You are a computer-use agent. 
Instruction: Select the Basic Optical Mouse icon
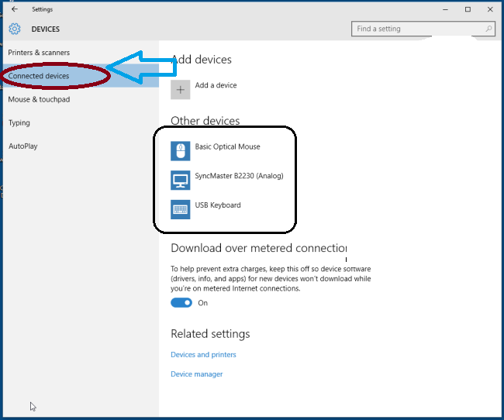click(x=181, y=150)
